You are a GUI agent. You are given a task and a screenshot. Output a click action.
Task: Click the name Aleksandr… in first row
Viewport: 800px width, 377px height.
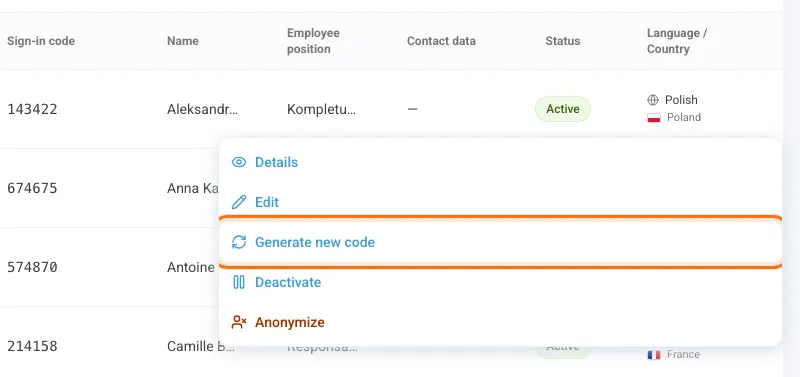pos(202,109)
